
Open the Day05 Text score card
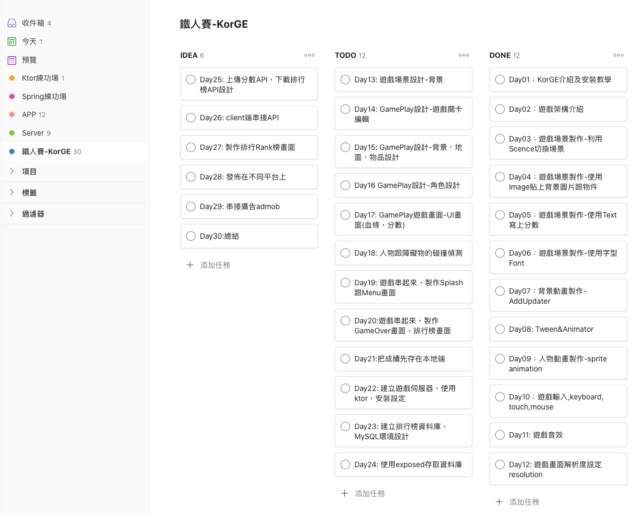tap(558, 219)
